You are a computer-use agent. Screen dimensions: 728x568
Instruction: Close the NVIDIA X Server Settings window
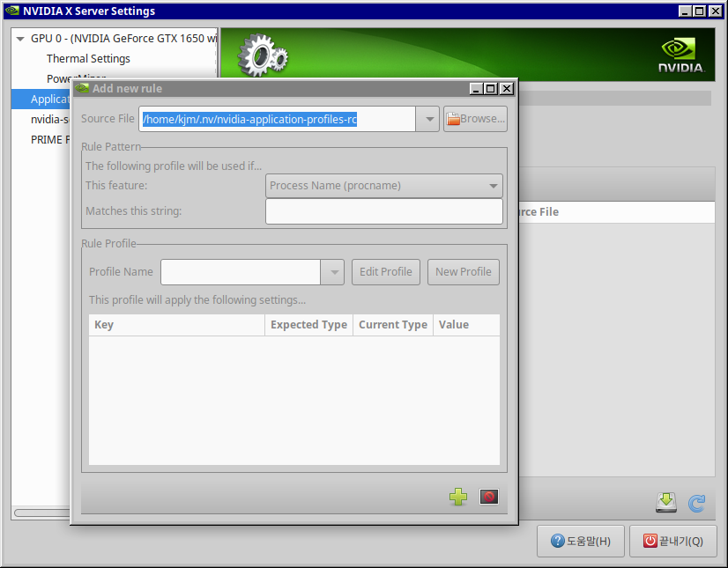[x=716, y=11]
